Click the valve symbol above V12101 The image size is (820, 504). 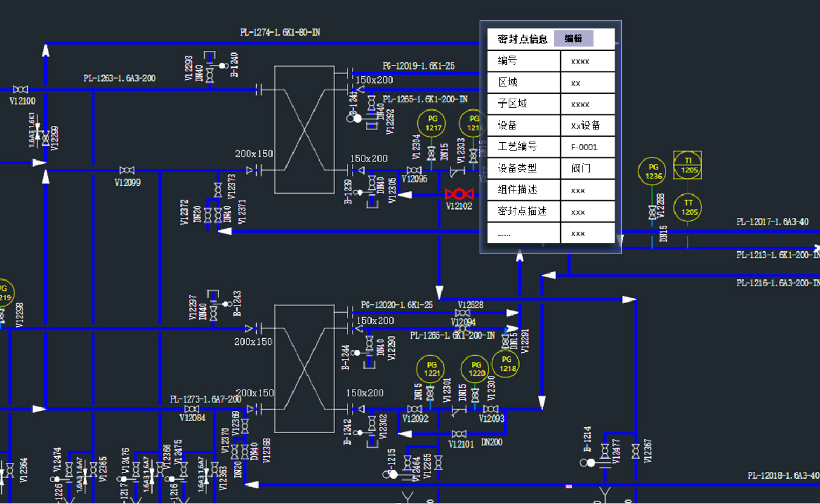459,434
